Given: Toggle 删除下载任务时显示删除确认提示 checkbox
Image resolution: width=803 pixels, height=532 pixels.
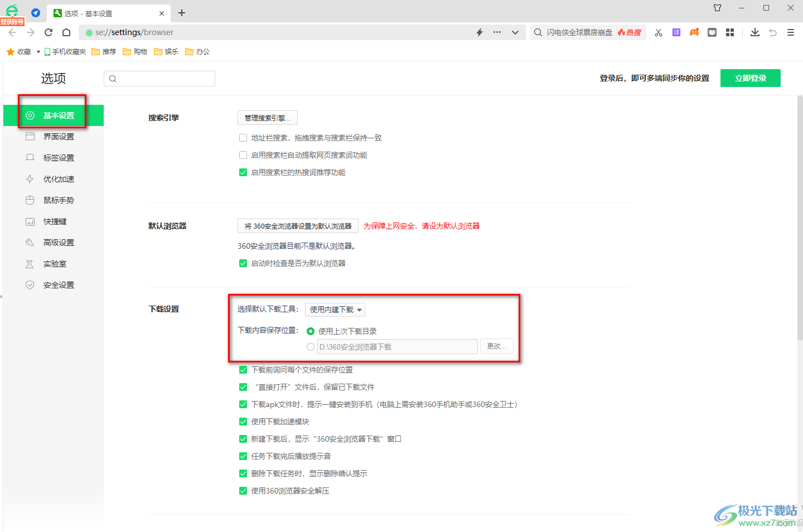Looking at the screenshot, I should pyautogui.click(x=243, y=473).
